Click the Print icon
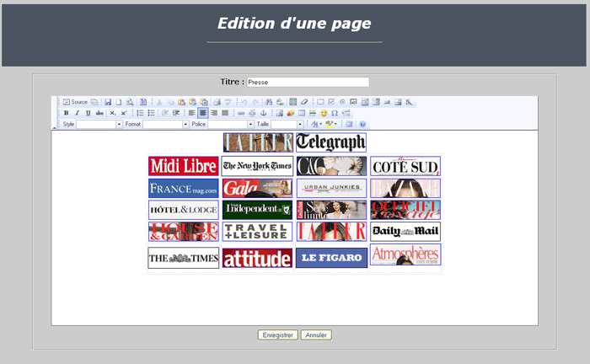Screen dimensions: 590x364 [x=217, y=102]
